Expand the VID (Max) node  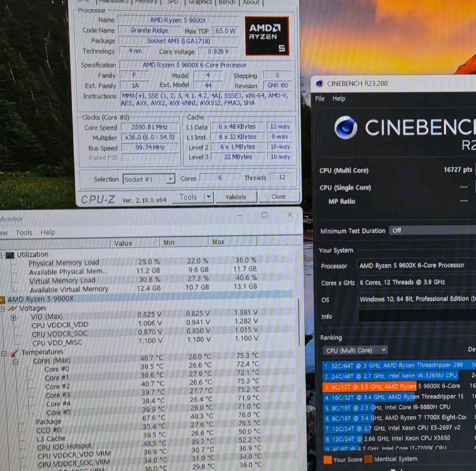[x=13, y=318]
